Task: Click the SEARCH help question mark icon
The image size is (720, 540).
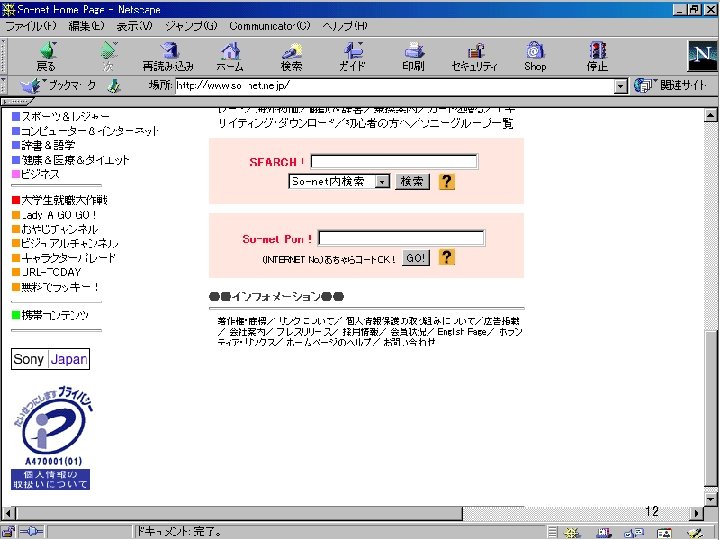Action: (x=446, y=182)
